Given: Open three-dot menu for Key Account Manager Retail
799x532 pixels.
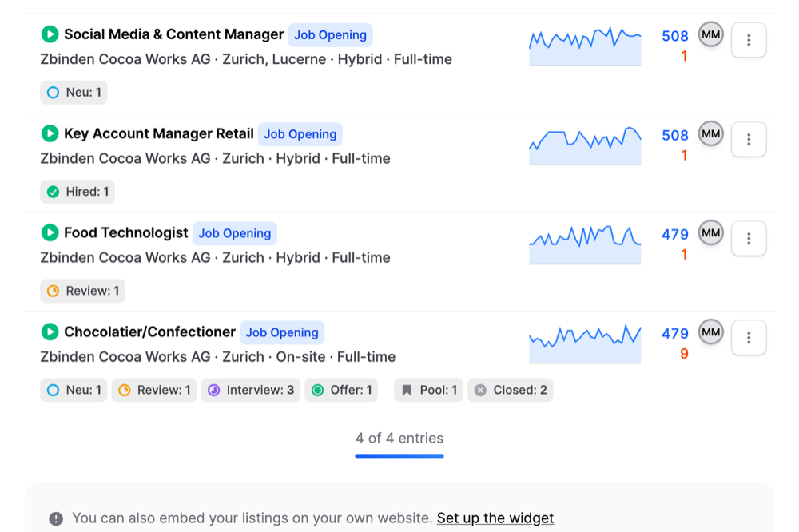Looking at the screenshot, I should 749,139.
